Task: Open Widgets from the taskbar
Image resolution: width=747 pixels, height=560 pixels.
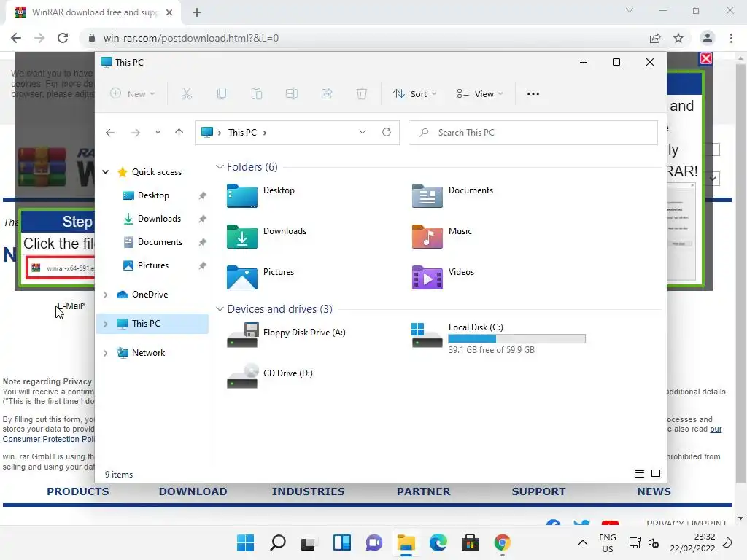Action: click(342, 542)
